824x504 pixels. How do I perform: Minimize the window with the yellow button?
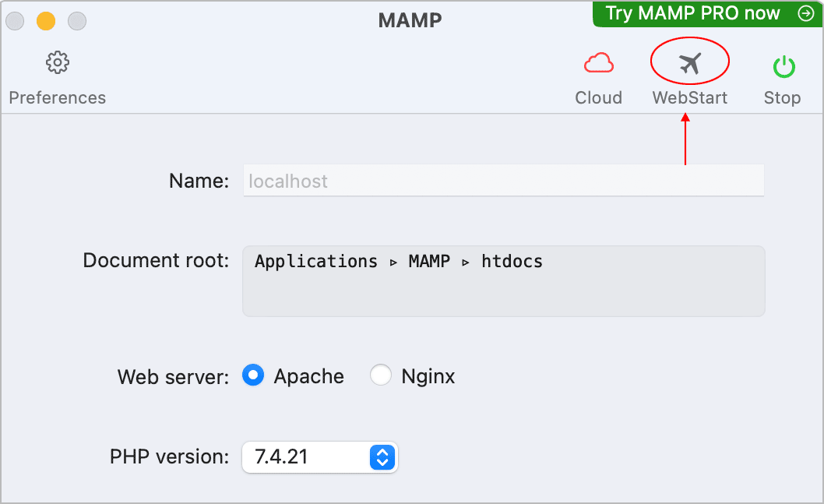46,21
